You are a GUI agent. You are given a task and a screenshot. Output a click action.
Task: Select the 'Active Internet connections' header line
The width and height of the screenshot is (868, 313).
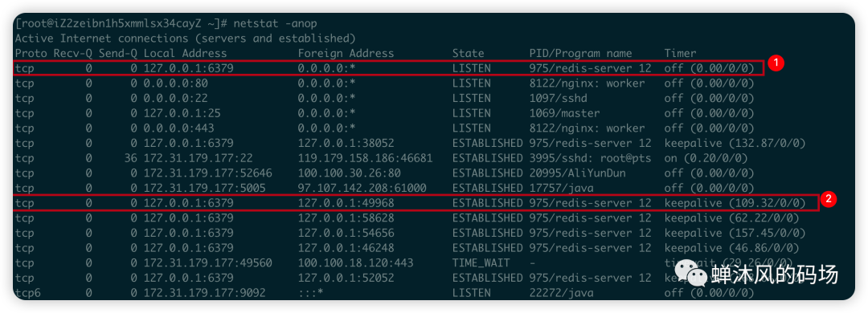click(185, 39)
